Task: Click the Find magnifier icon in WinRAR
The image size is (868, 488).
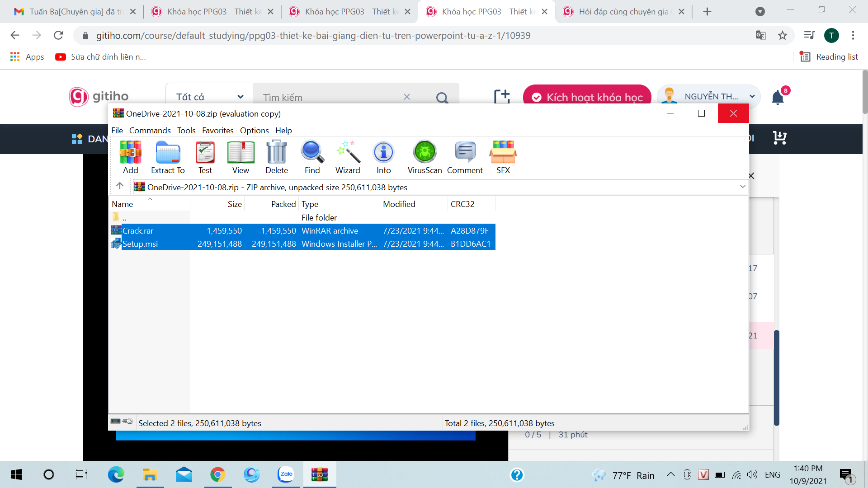Action: coord(312,157)
